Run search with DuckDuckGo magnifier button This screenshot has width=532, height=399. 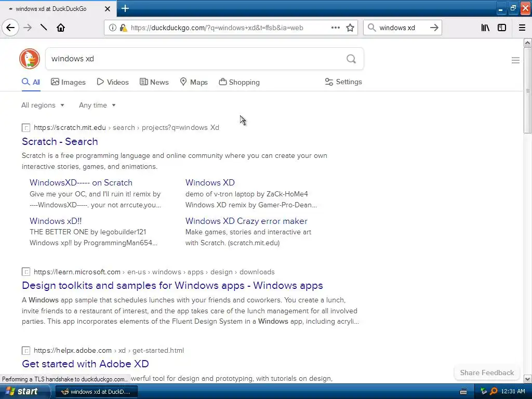(351, 59)
